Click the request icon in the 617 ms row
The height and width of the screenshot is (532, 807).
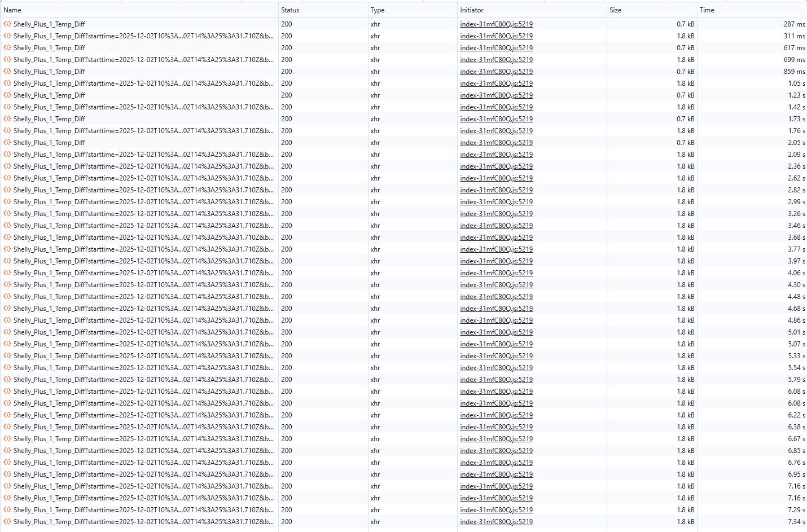[x=7, y=48]
